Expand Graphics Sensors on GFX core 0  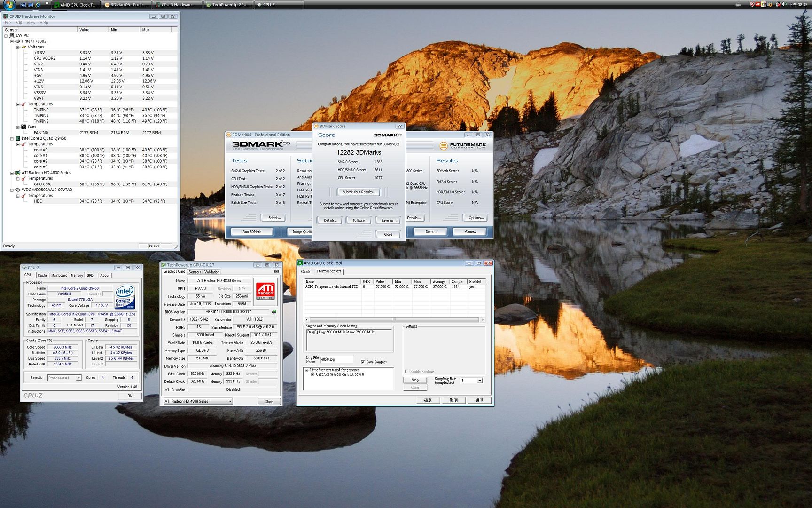tap(312, 374)
